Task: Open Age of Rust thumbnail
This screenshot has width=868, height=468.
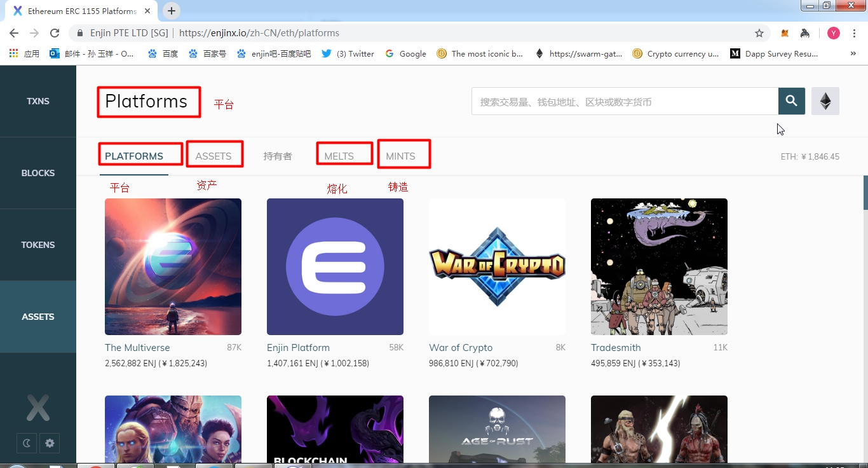Action: click(x=497, y=429)
